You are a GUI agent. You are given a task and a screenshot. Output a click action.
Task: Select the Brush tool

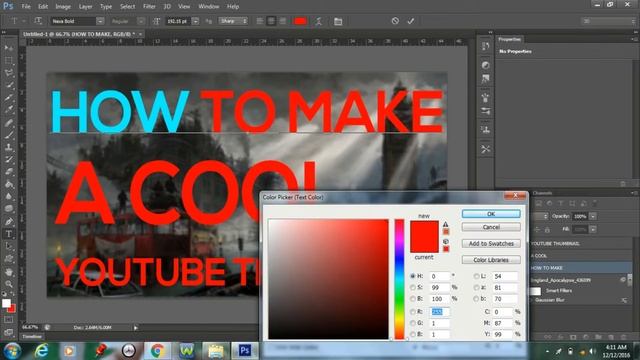click(9, 134)
